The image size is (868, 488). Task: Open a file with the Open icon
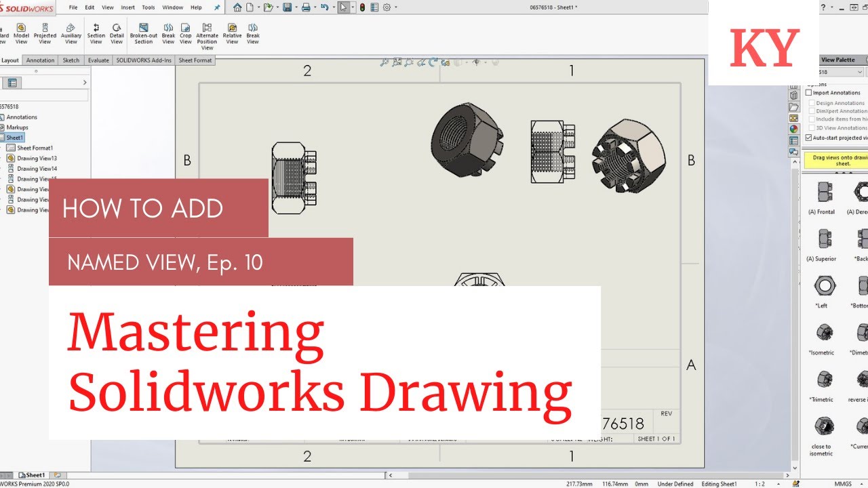point(268,7)
